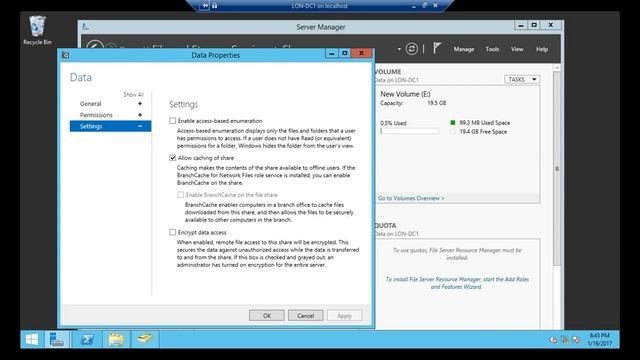Minimize the Data Properties dialog
This screenshot has height=360, width=640.
pos(331,53)
